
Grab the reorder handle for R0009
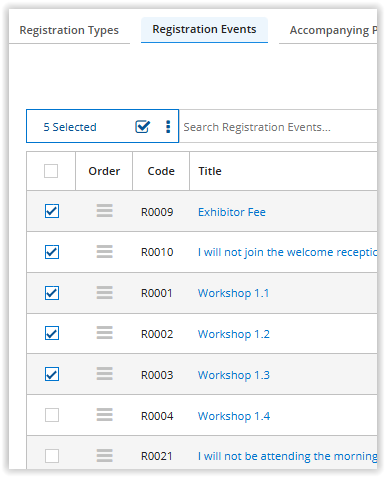tap(105, 211)
